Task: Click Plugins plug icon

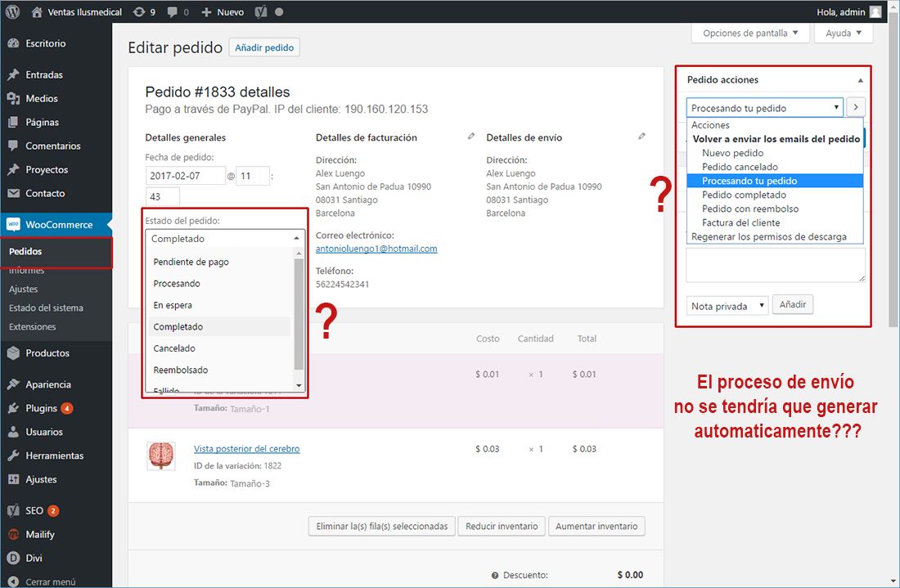Action: point(13,408)
